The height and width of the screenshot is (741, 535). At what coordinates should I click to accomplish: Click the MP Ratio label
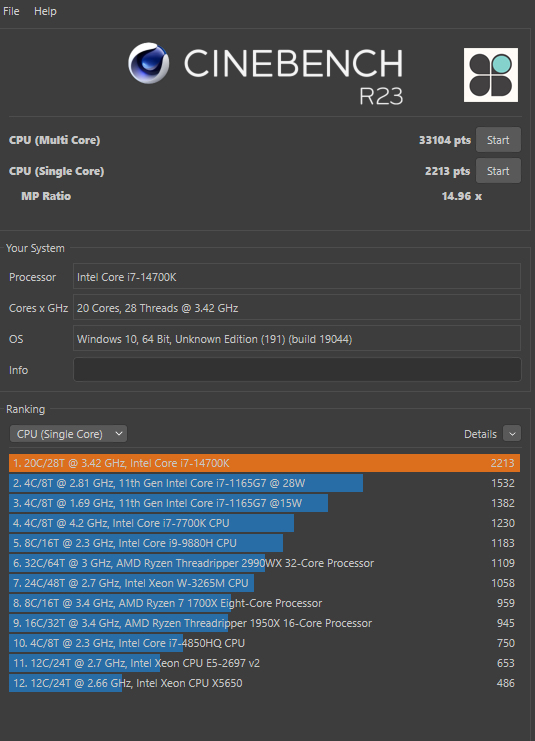tap(46, 196)
